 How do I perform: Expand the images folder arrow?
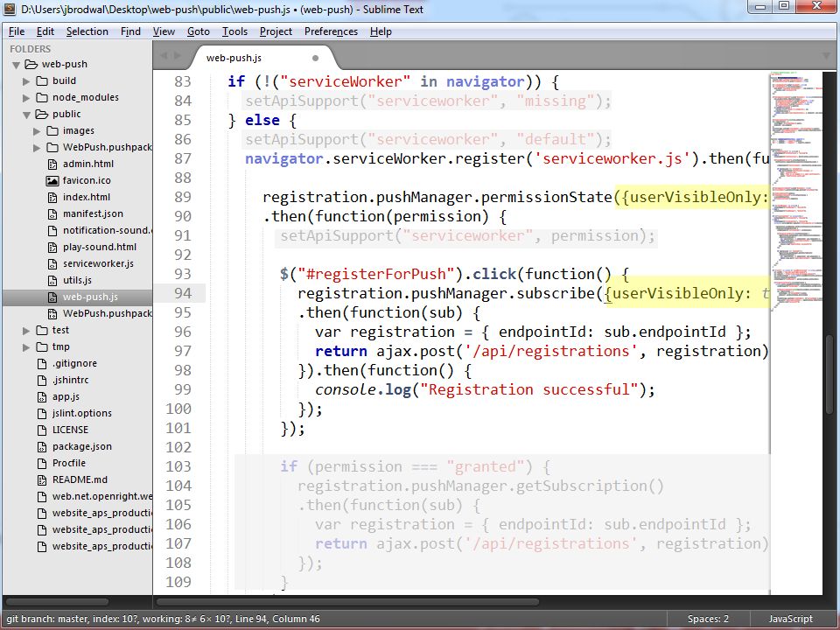tap(37, 131)
